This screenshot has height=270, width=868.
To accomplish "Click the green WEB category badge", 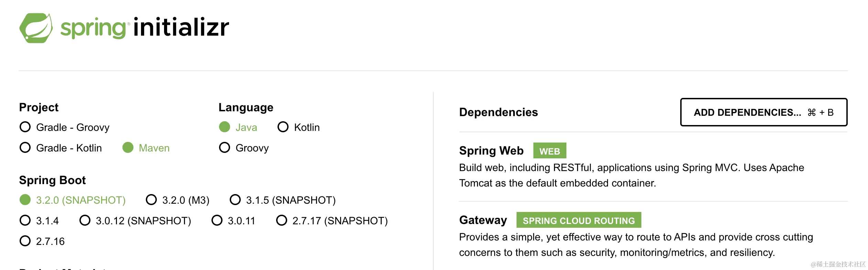I will click(549, 150).
